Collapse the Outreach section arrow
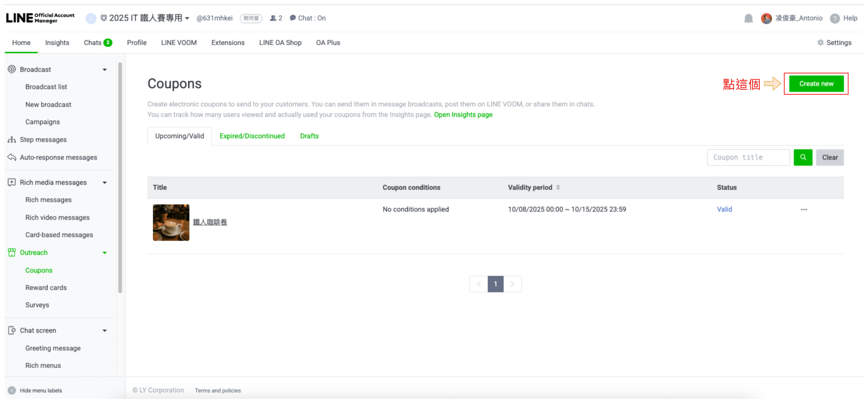This screenshot has height=403, width=868. (105, 253)
